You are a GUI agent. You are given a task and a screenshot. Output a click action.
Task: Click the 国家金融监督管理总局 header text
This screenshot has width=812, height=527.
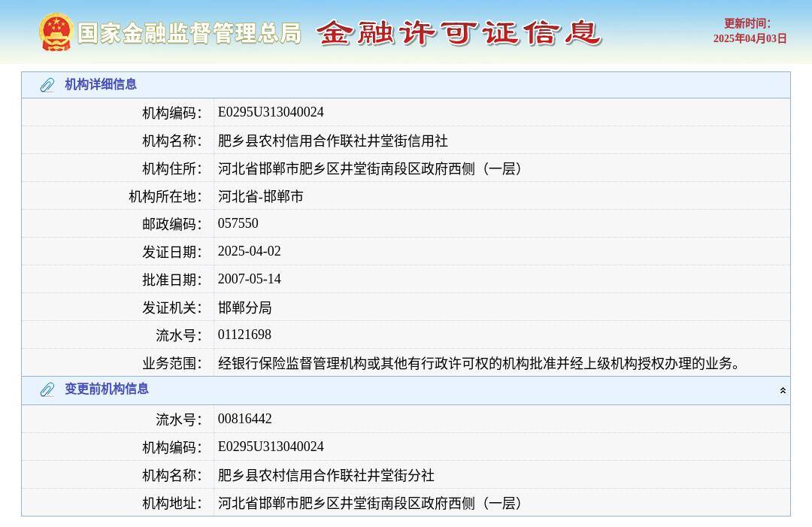[188, 33]
